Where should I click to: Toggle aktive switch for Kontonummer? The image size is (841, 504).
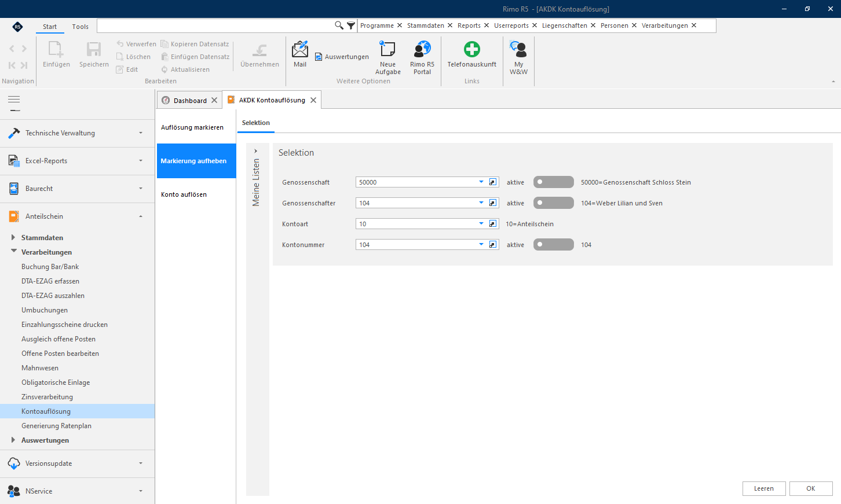(x=554, y=245)
